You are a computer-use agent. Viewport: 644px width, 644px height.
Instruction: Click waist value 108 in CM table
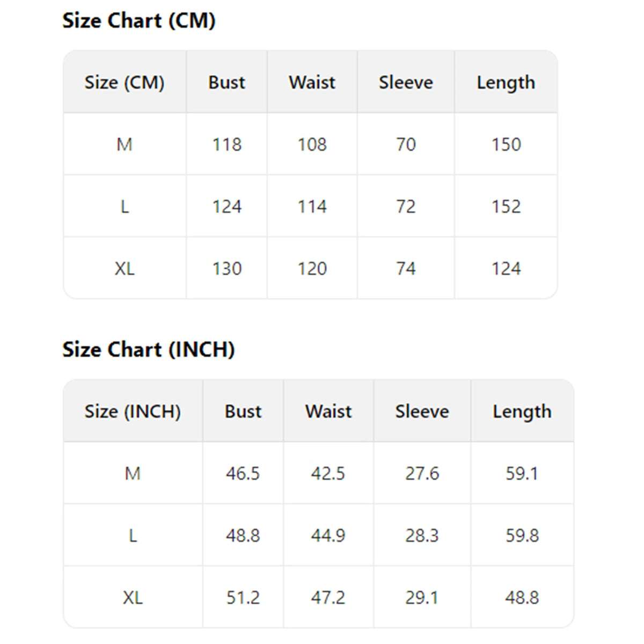click(312, 144)
